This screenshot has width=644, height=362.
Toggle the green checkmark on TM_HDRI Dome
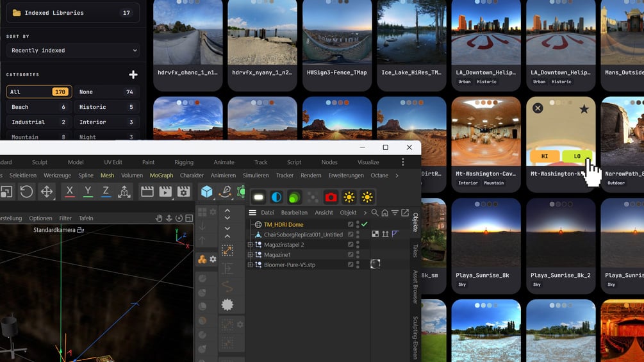pos(365,224)
